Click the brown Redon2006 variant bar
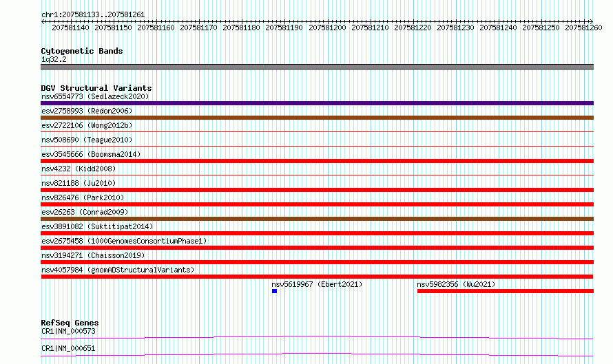 tap(317, 118)
